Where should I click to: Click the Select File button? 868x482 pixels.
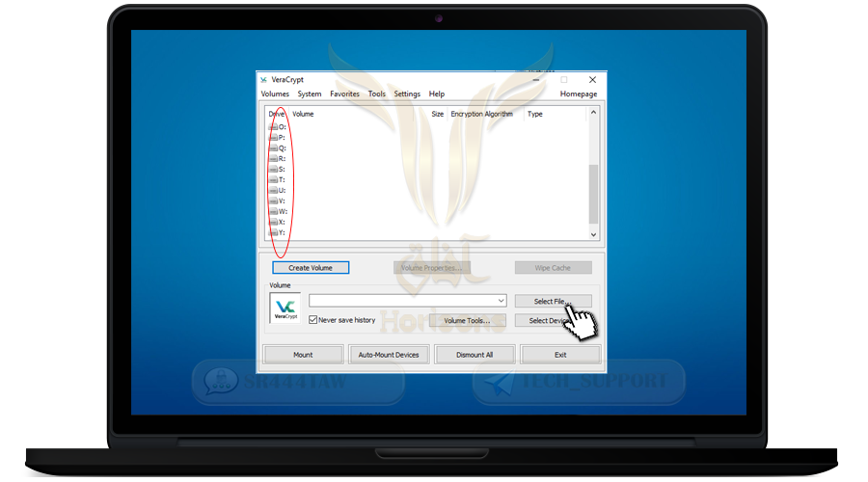click(x=553, y=301)
